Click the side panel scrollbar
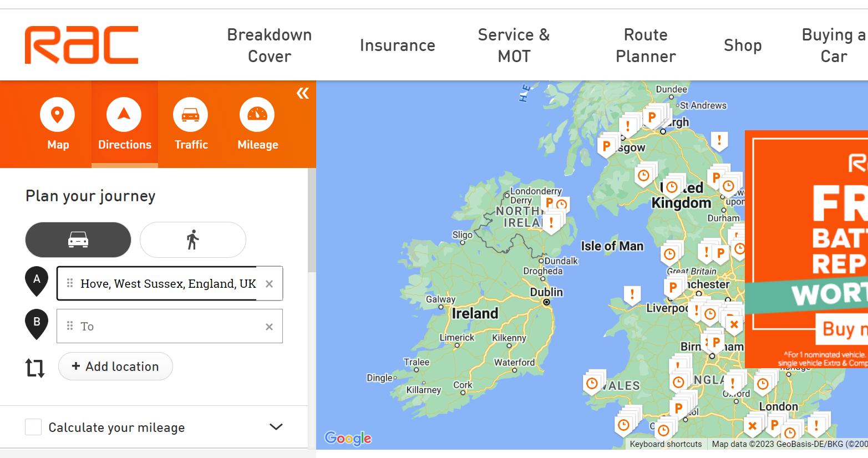The image size is (868, 458). [312, 221]
